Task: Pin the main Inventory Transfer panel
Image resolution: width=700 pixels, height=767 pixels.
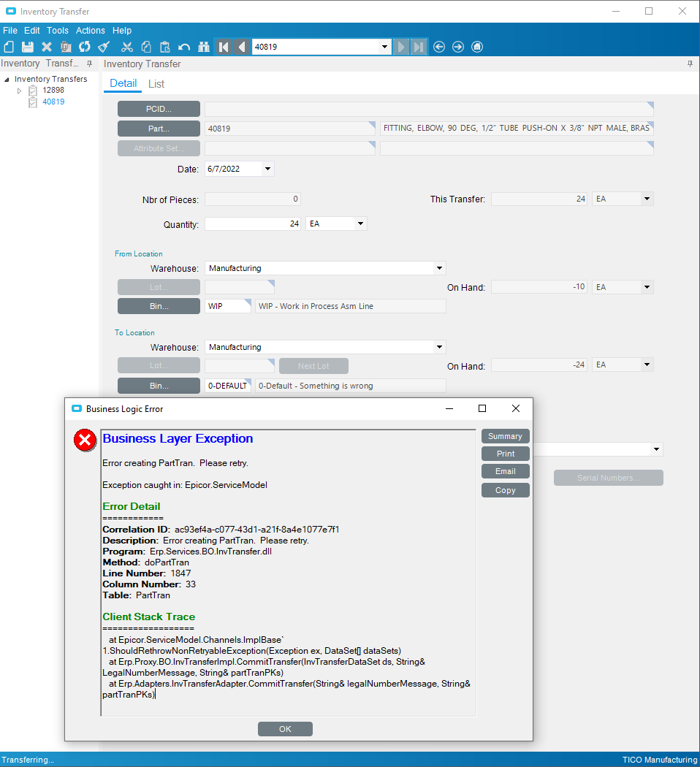Action: coord(690,64)
